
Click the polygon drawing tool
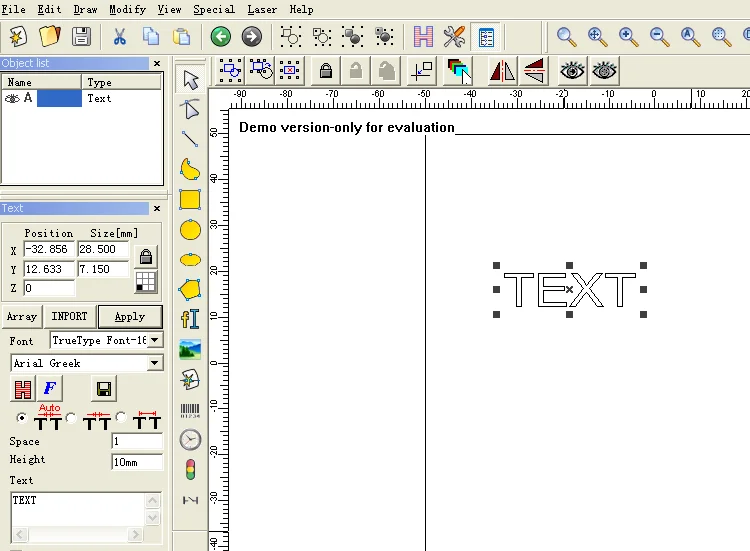coord(190,290)
